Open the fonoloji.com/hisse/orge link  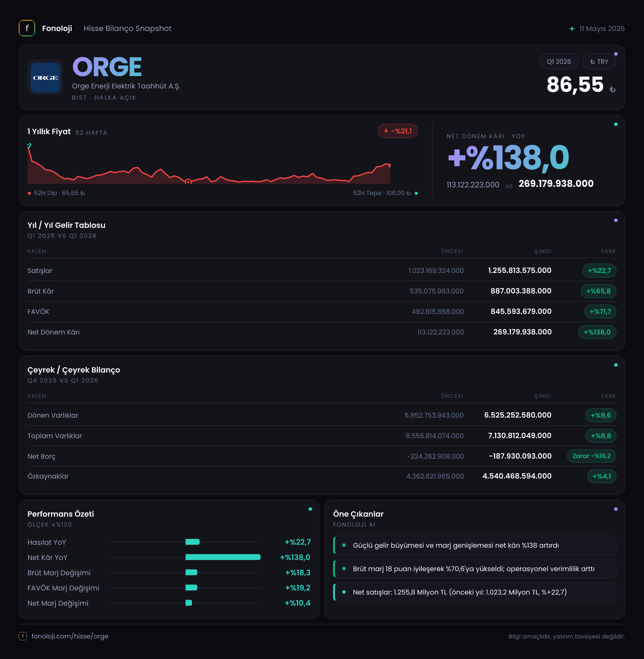[70, 636]
